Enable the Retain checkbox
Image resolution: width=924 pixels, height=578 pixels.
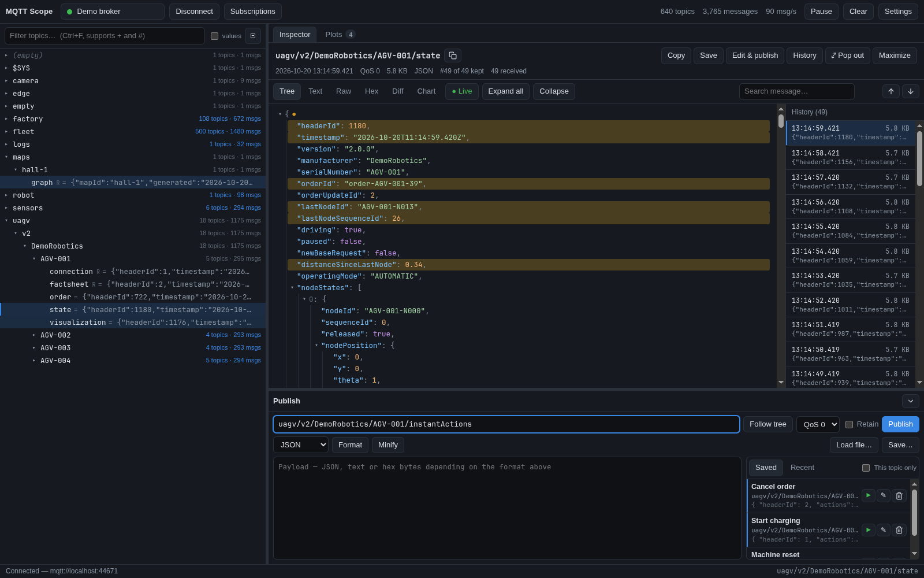[849, 424]
